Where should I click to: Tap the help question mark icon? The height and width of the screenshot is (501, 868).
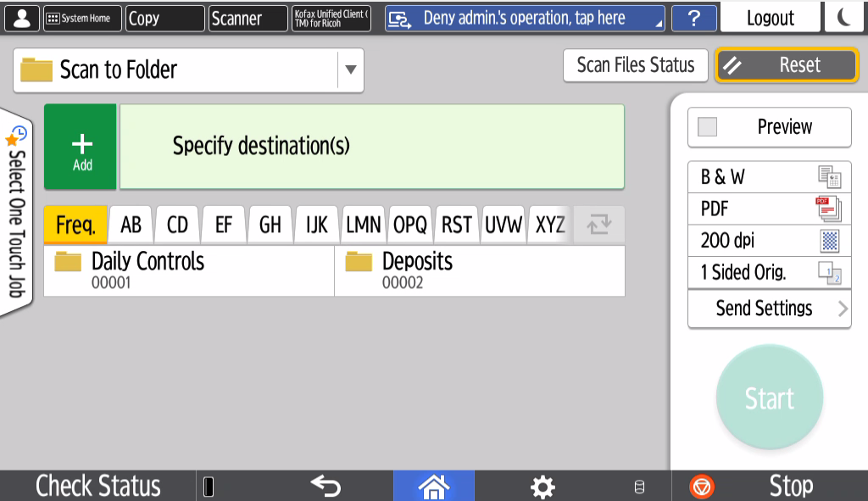point(693,18)
